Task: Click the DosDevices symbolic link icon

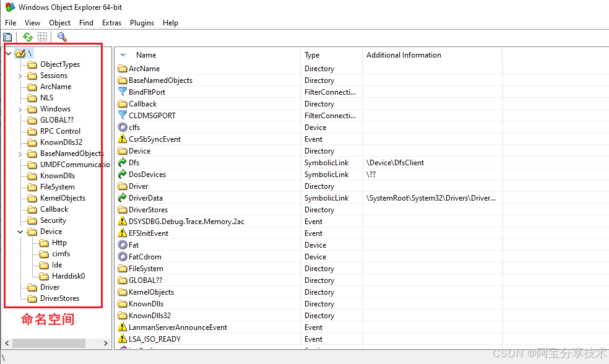Action: (123, 174)
